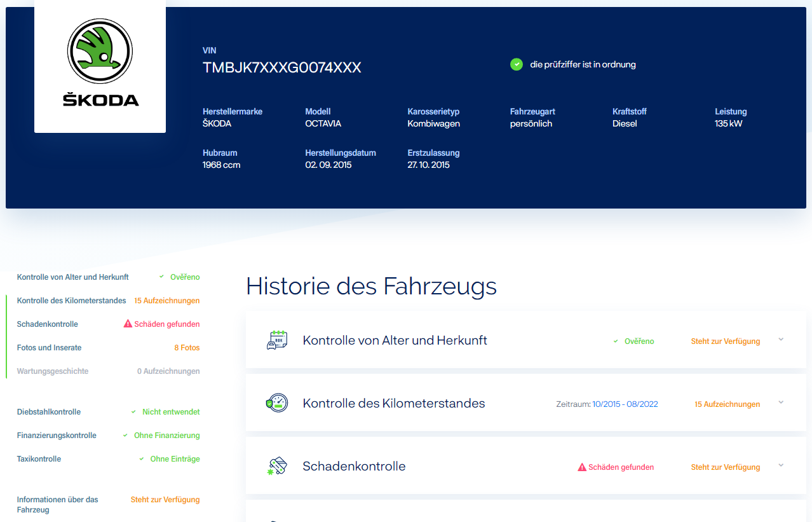
Task: Click the odometer shield icon for Kilometerstandes
Action: click(x=277, y=403)
